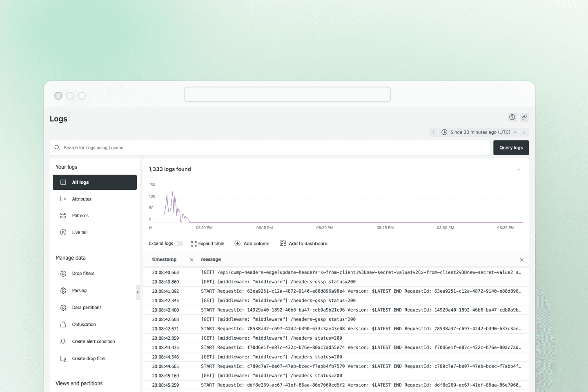The height and width of the screenshot is (392, 588).
Task: Open Patterns via its shapes icon
Action: [x=63, y=216]
